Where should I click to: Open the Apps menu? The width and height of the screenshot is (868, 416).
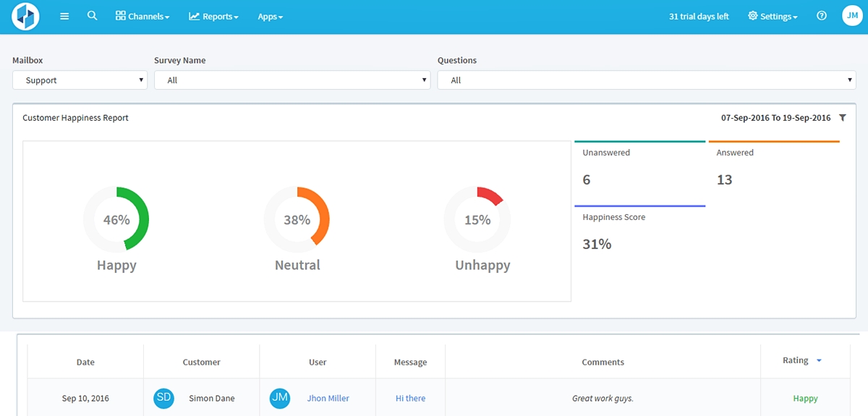[x=271, y=16]
